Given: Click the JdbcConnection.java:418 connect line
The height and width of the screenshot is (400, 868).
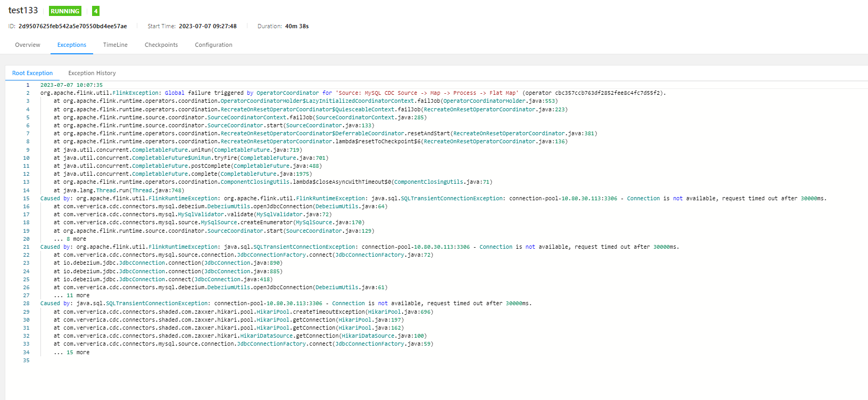Looking at the screenshot, I should [163, 279].
